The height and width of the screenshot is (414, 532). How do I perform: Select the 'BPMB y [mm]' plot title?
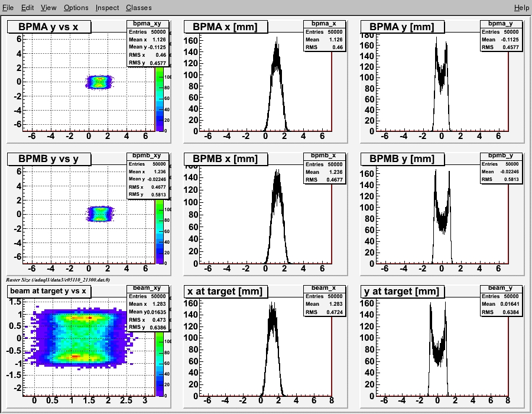click(403, 159)
